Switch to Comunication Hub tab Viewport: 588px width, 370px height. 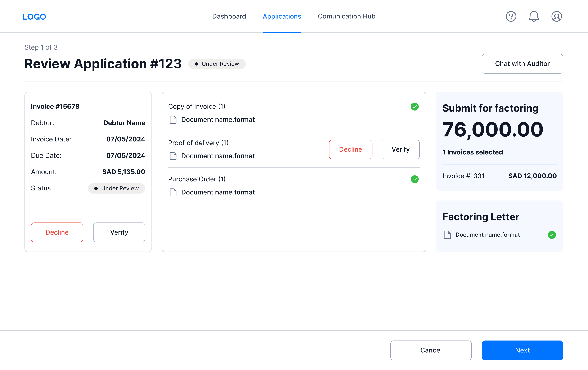tap(346, 16)
